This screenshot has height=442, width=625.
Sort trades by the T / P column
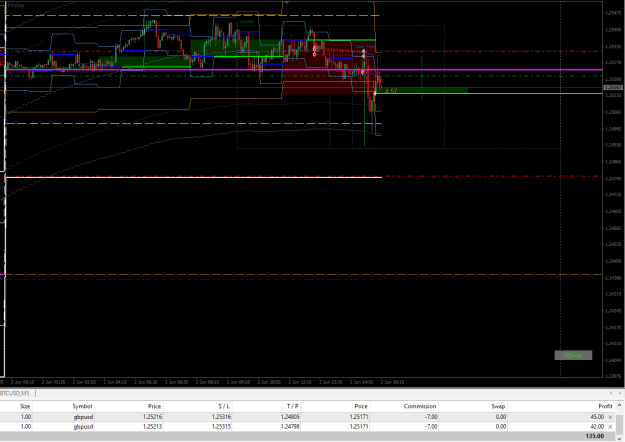pos(293,406)
